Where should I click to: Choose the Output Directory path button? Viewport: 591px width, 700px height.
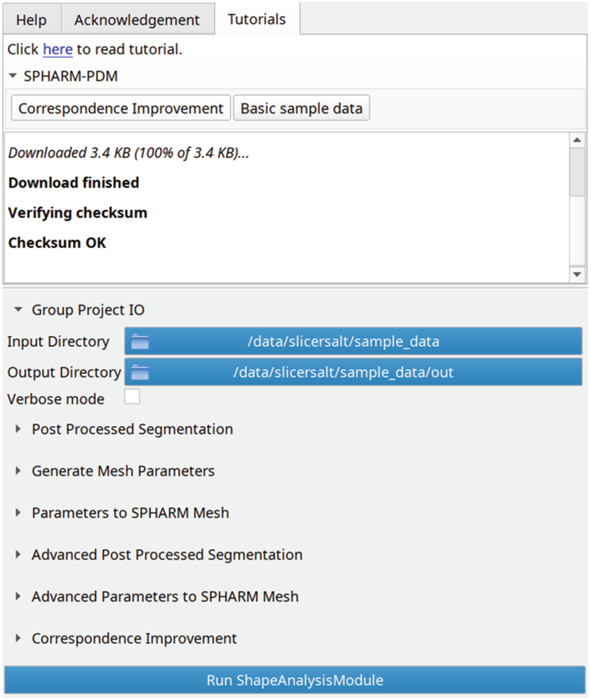click(353, 372)
